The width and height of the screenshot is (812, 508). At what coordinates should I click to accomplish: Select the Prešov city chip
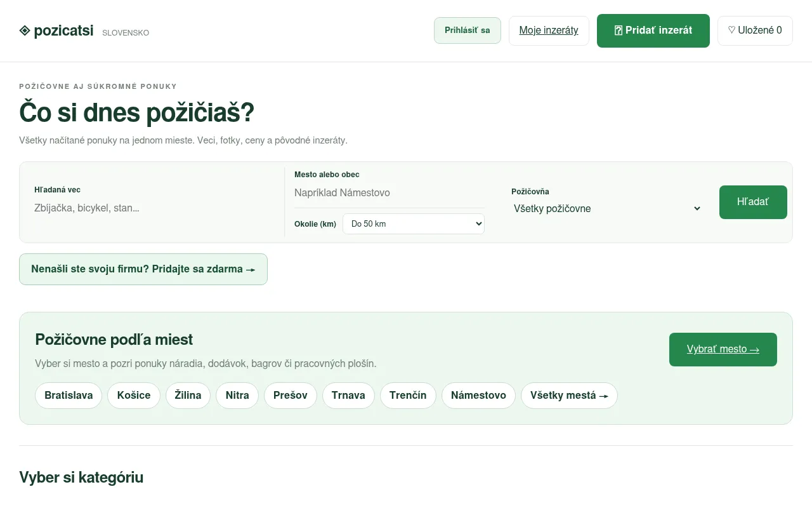pyautogui.click(x=291, y=396)
